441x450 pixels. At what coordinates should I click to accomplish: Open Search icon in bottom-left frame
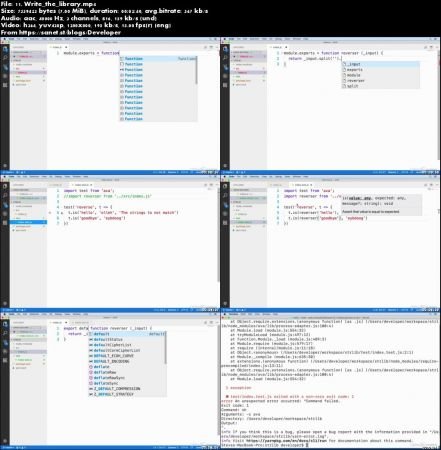click(5, 333)
